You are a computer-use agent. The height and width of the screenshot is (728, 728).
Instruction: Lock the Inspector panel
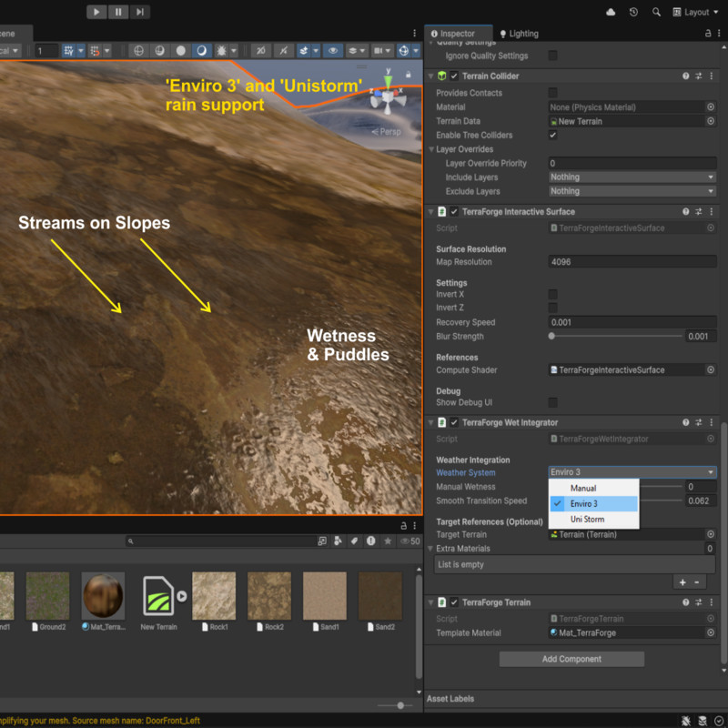708,34
